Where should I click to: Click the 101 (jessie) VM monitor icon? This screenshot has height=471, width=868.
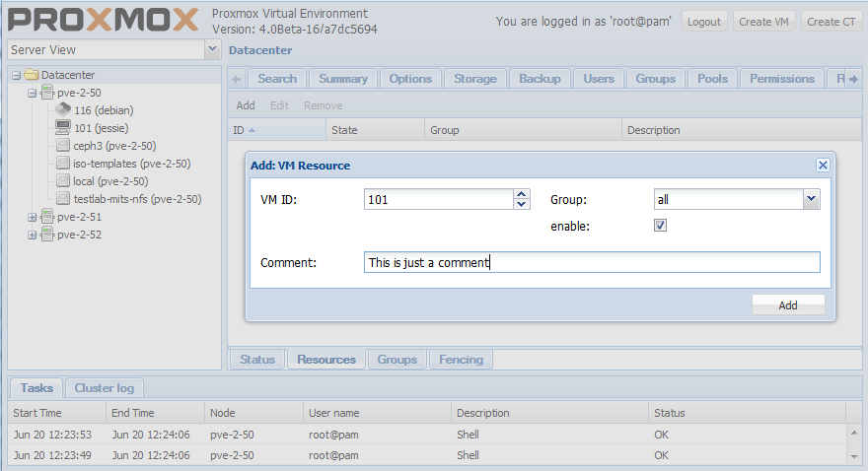click(63, 127)
